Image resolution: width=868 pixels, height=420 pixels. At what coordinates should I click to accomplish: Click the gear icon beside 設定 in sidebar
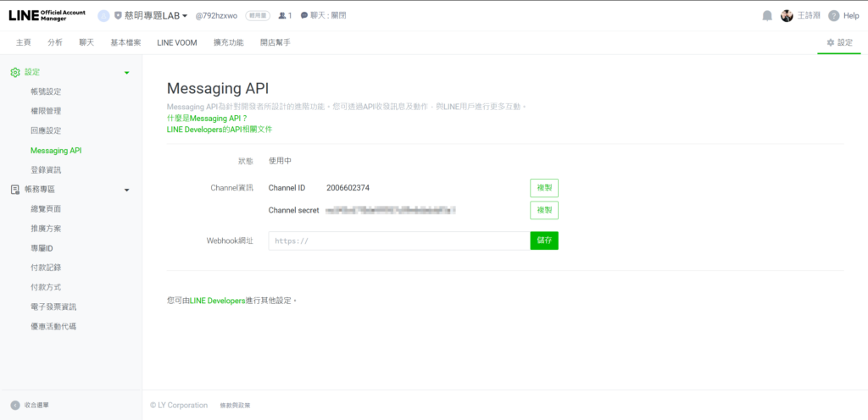15,72
